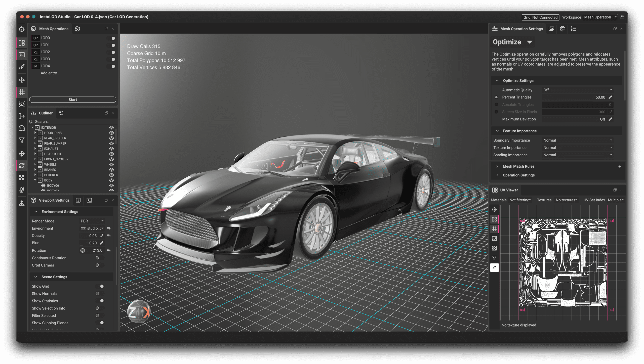Open the palette icon in Mesh Operation Settings header
This screenshot has height=364, width=644.
point(562,29)
